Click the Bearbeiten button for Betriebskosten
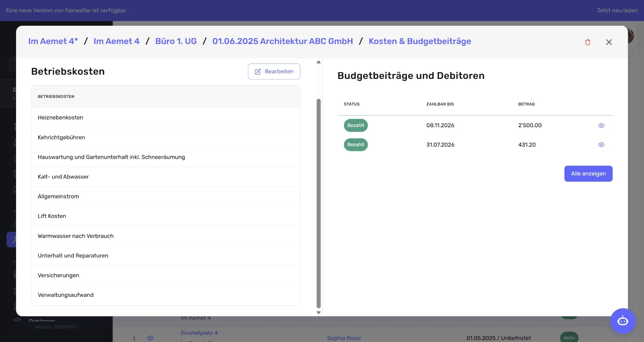644x342 pixels. (274, 72)
